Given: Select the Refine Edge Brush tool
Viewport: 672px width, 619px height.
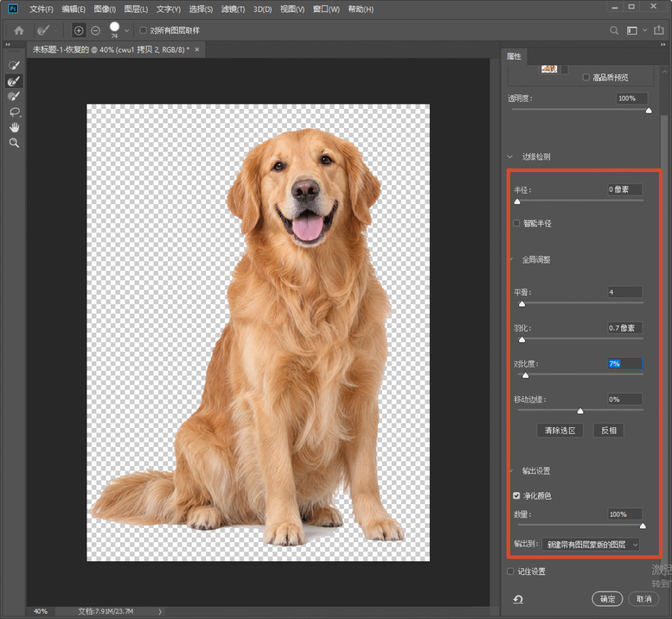Looking at the screenshot, I should pyautogui.click(x=14, y=81).
